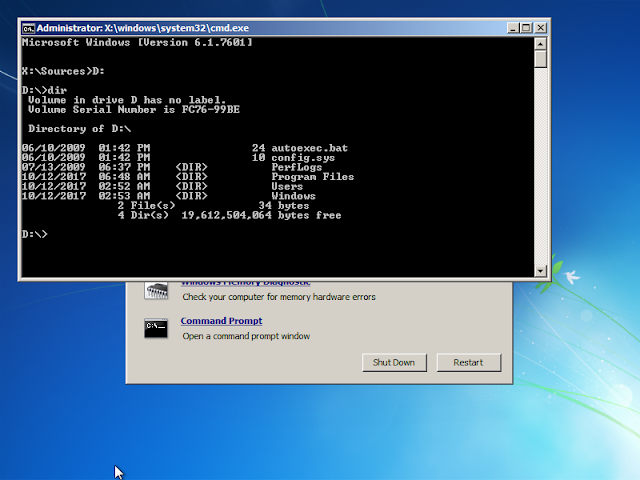
Task: Click the 'Program Files' directory entry
Action: pos(313,177)
